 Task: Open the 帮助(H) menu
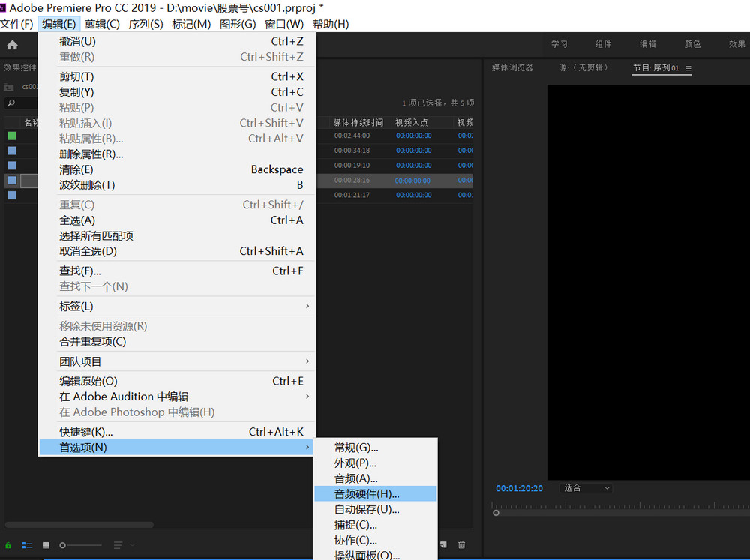coord(331,24)
